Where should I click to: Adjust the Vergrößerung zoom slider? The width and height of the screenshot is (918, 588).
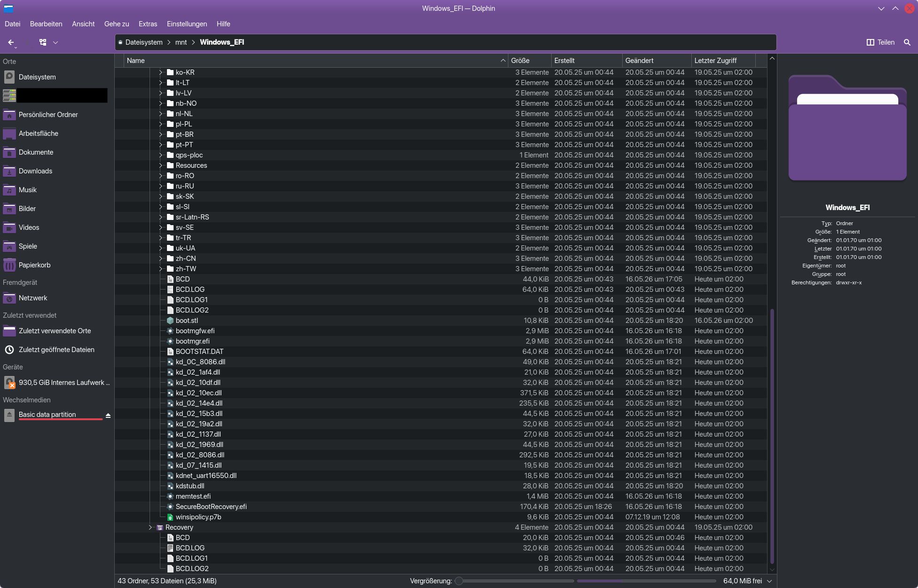pos(514,581)
